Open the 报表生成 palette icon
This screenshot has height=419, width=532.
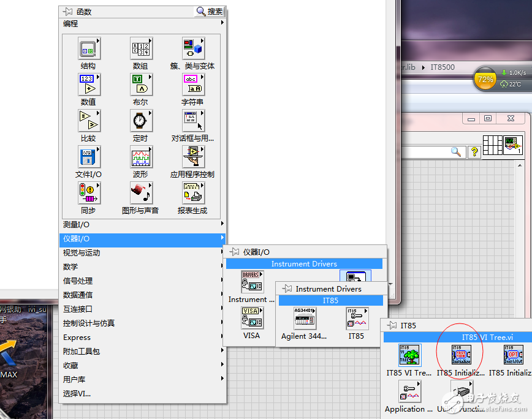194,193
